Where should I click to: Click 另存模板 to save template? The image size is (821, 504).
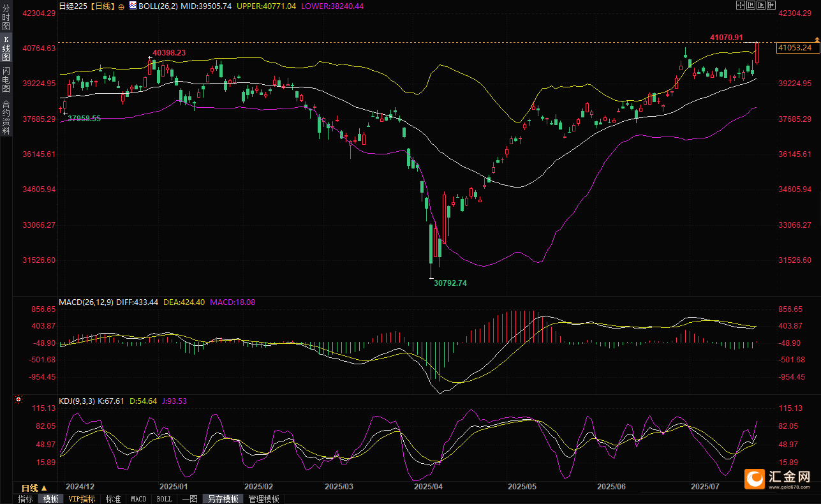[223, 499]
